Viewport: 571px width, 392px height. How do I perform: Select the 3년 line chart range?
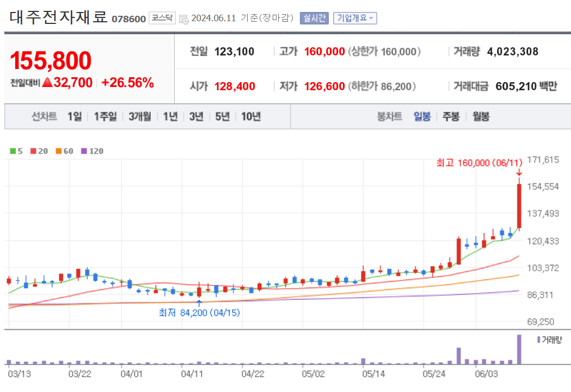197,116
